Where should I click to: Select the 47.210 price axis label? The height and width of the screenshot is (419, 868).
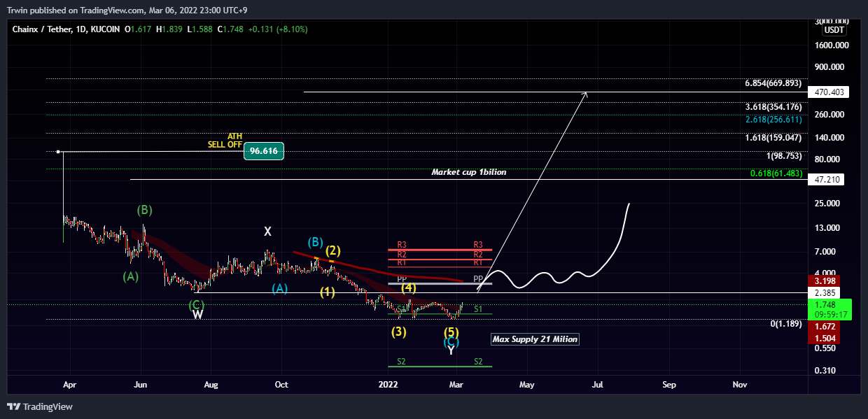[825, 180]
